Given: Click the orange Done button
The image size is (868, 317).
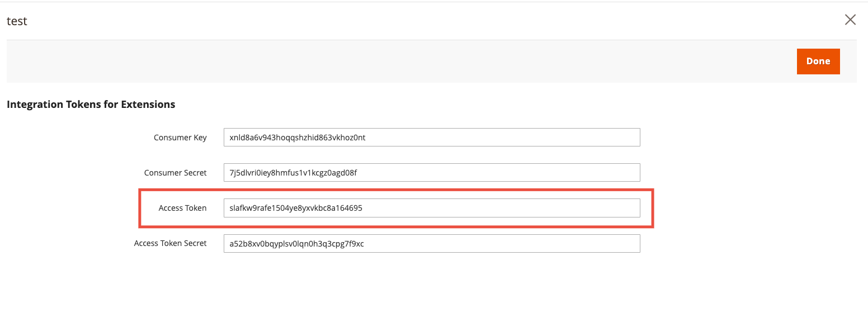Looking at the screenshot, I should [x=818, y=61].
